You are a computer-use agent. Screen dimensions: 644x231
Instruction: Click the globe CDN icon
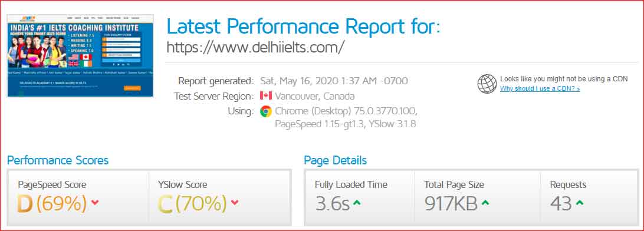487,84
